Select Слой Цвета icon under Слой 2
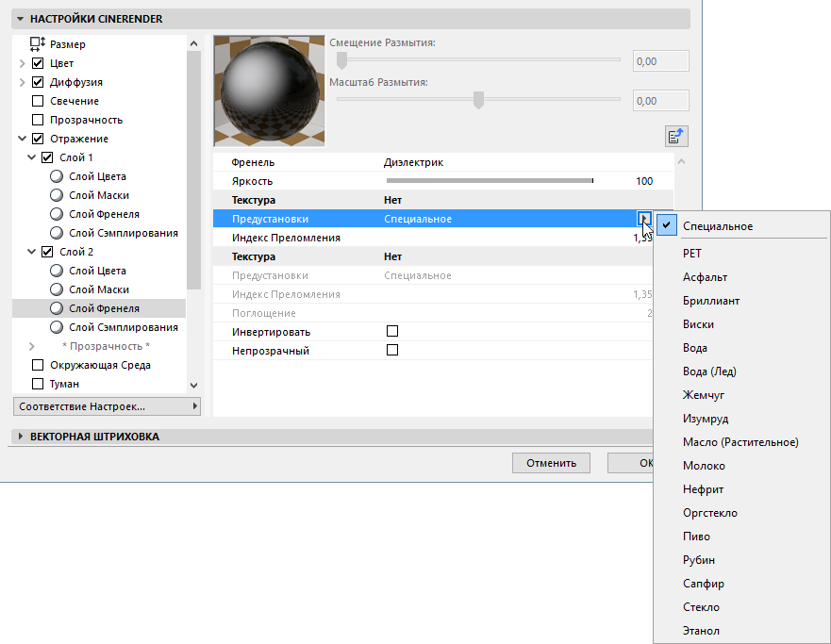 click(x=57, y=271)
